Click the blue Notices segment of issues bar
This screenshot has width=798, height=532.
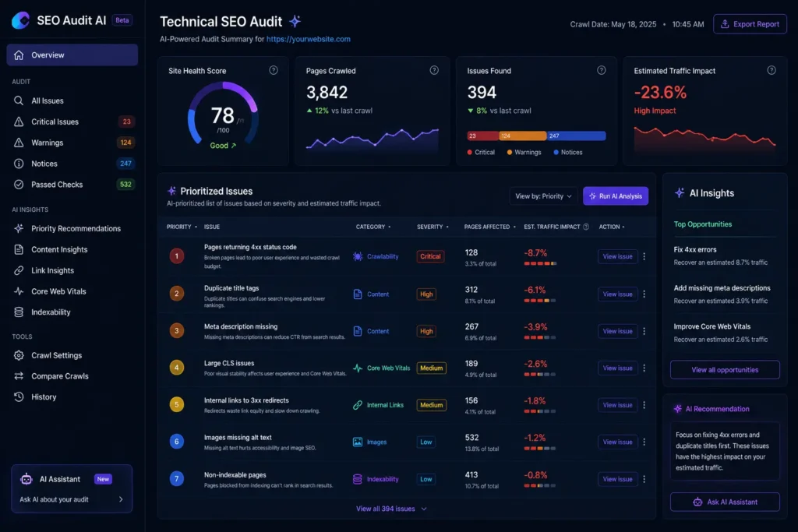point(576,136)
